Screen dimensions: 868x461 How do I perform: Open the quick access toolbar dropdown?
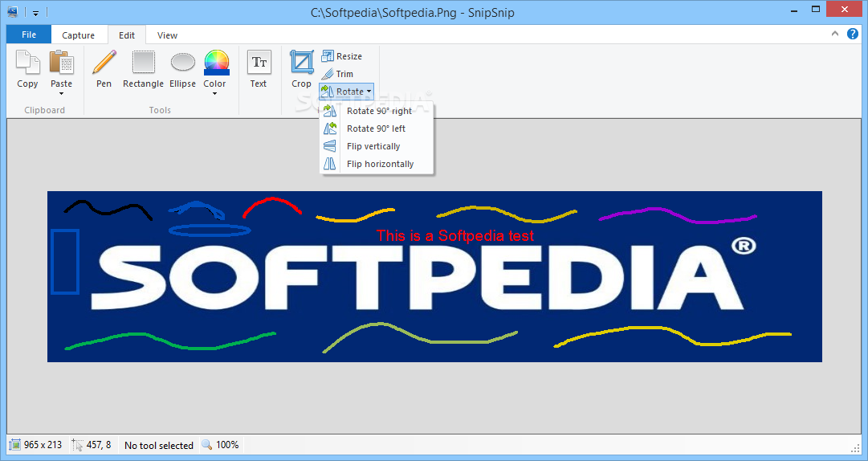pyautogui.click(x=35, y=12)
